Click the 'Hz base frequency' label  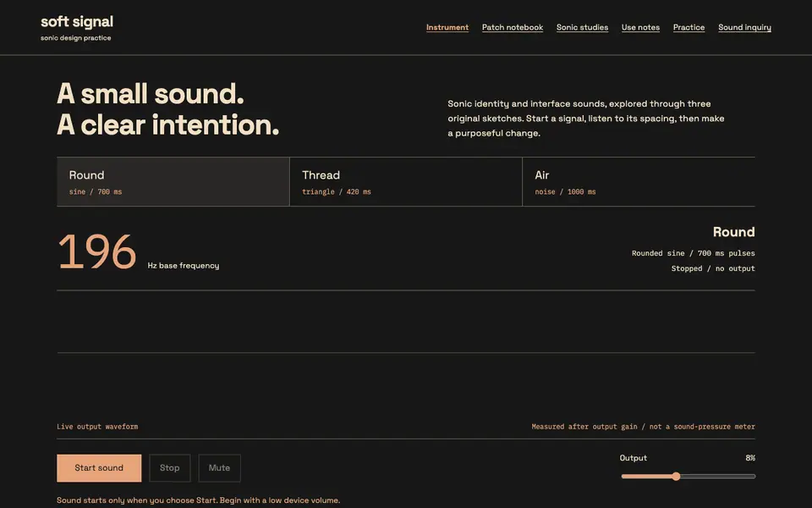point(184,265)
